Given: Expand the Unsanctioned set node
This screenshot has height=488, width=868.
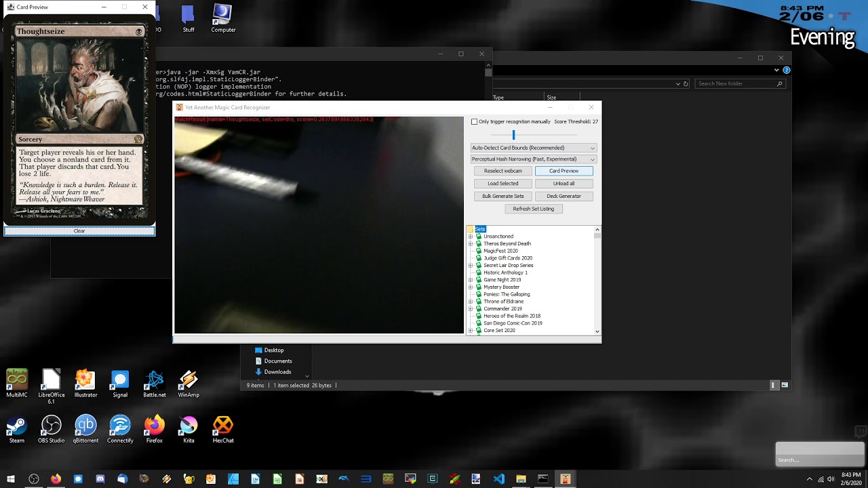Looking at the screenshot, I should (471, 237).
